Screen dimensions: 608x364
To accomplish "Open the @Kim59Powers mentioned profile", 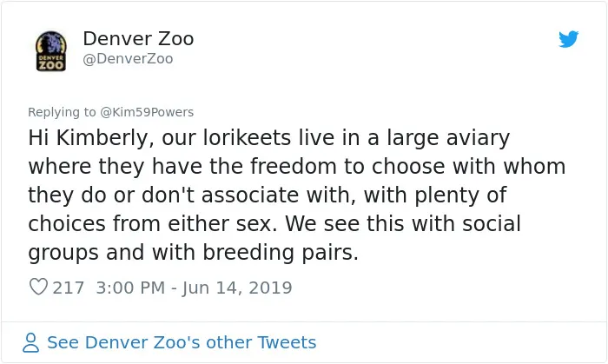I will [x=147, y=112].
